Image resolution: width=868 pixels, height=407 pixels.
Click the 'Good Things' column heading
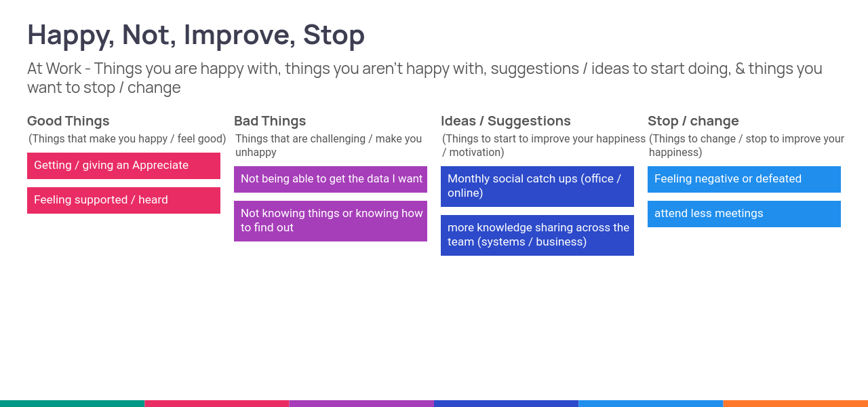(x=68, y=121)
